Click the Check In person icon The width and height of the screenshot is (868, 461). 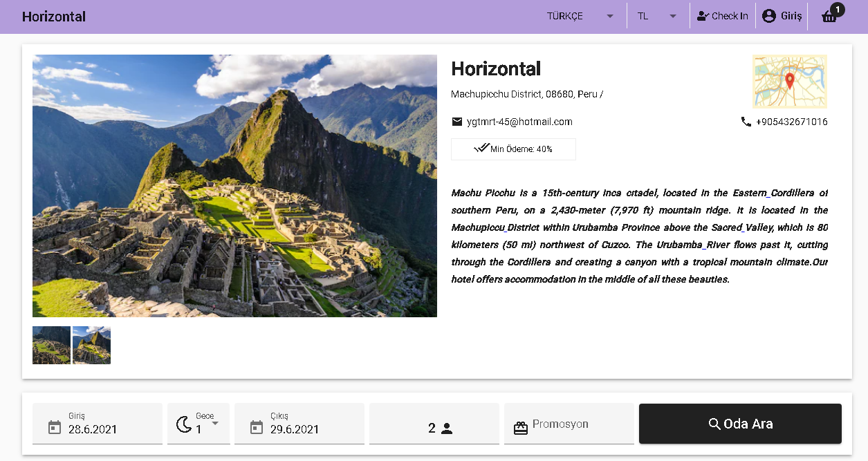point(703,16)
